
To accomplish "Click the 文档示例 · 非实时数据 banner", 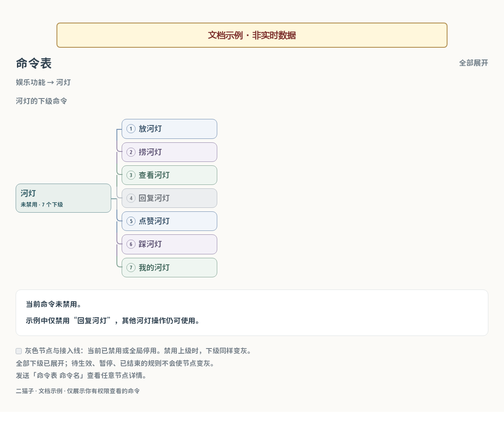I will click(252, 35).
